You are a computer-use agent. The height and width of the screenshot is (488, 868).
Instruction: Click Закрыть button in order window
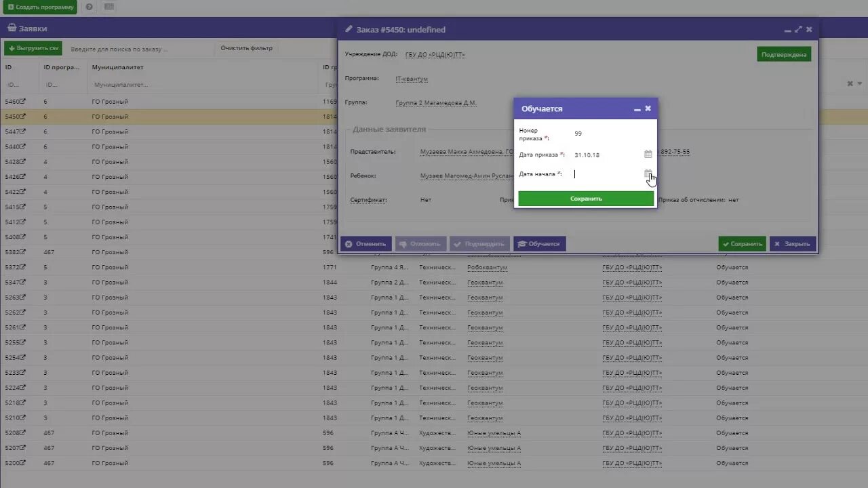792,244
